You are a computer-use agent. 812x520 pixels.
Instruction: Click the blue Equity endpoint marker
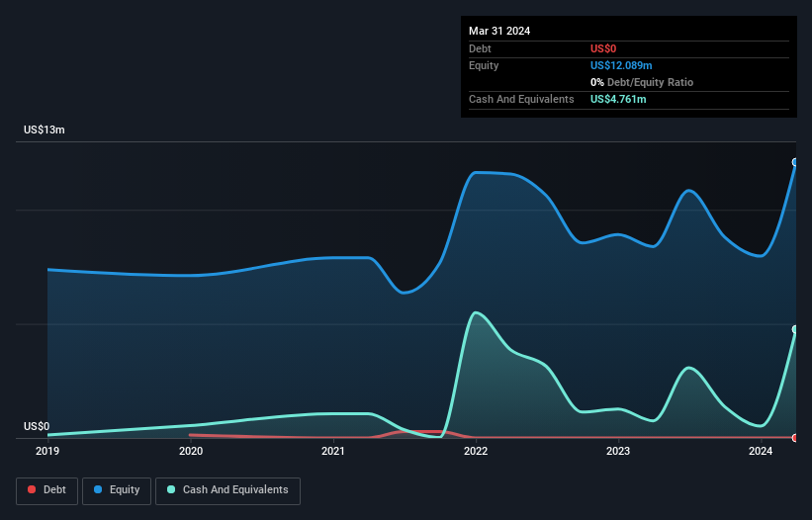pyautogui.click(x=795, y=162)
